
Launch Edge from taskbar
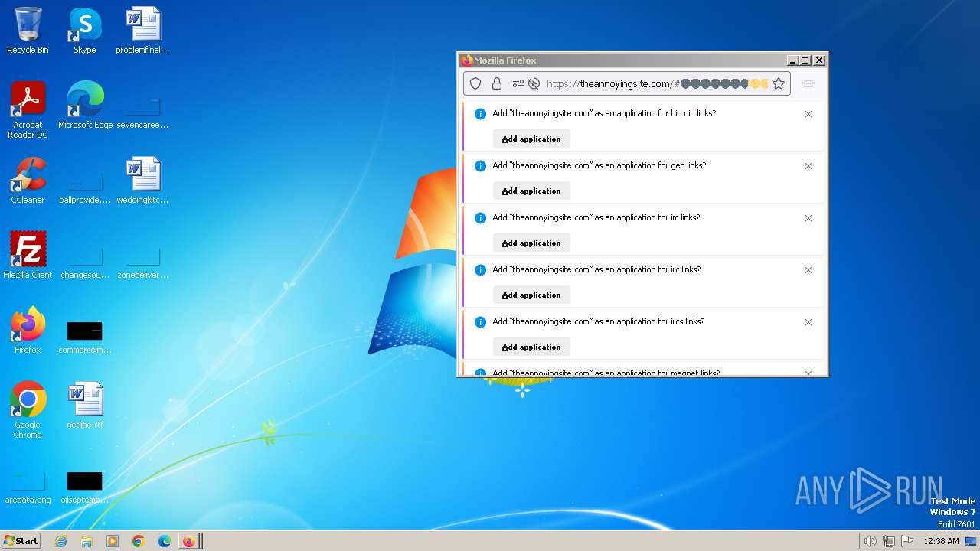pos(165,541)
